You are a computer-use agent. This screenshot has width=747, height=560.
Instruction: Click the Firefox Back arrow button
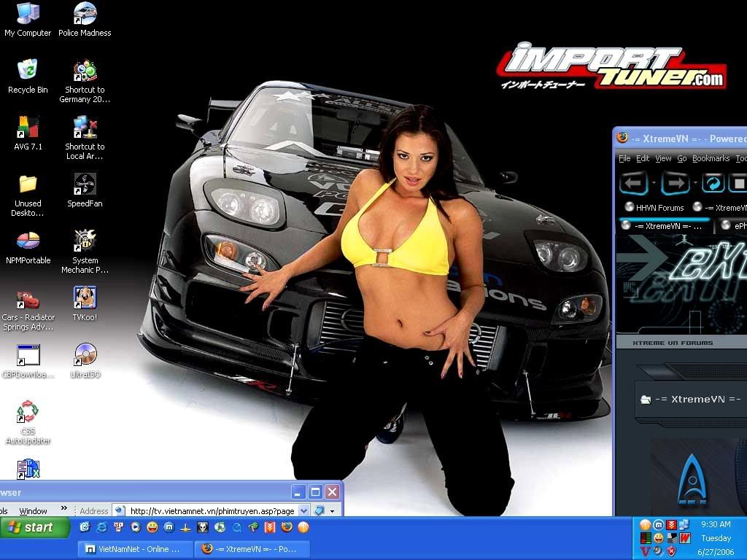pyautogui.click(x=633, y=182)
